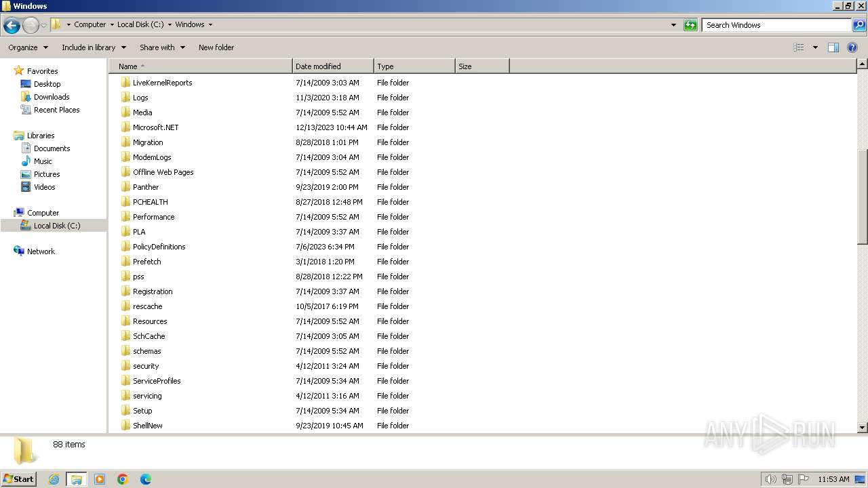Select the ShellNew folder name
Screen dimensions: 868x488
tap(147, 426)
